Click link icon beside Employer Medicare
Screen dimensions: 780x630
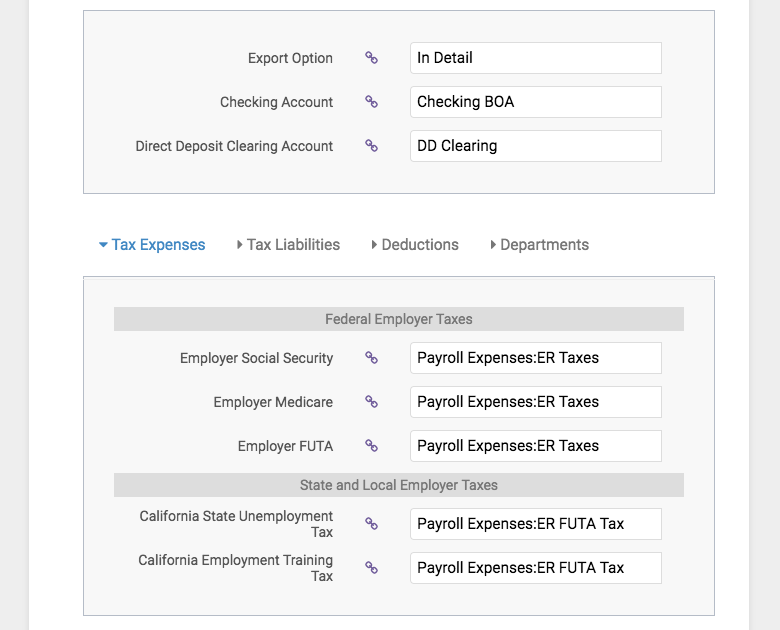pos(371,402)
